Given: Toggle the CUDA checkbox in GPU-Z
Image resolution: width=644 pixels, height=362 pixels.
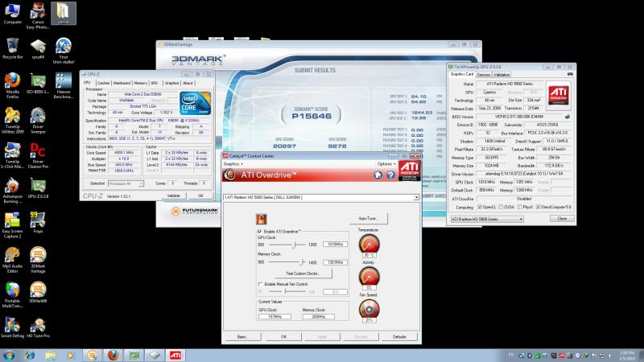Looking at the screenshot, I should click(500, 207).
